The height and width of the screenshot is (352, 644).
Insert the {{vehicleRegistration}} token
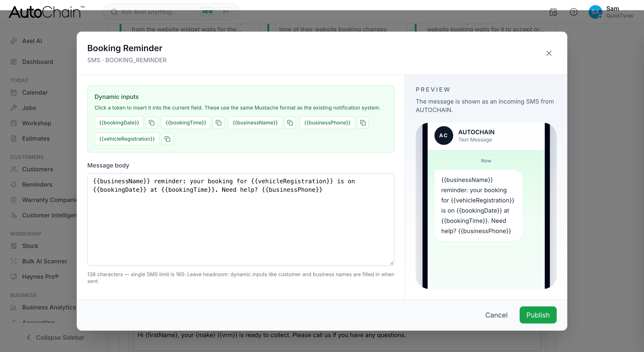(x=127, y=139)
